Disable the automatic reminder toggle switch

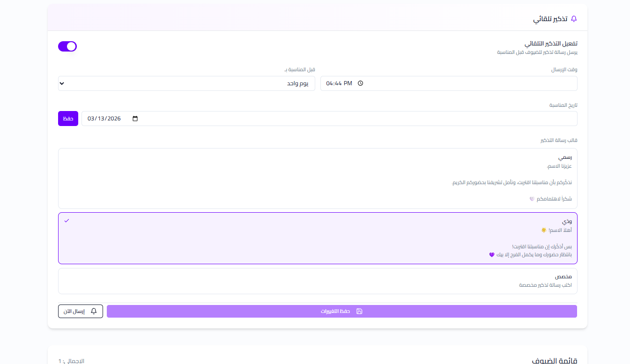click(67, 46)
